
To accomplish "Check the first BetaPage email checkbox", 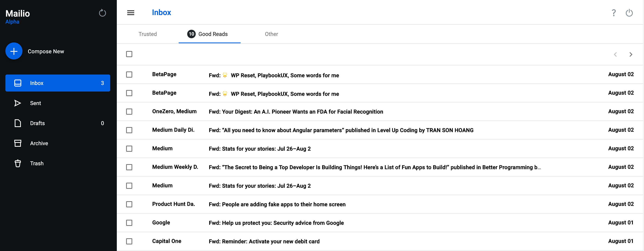I will (x=129, y=75).
